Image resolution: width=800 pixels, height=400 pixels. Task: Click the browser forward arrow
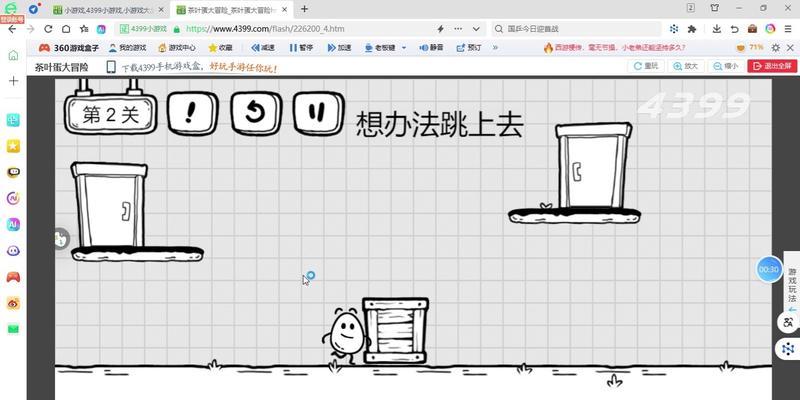30,29
